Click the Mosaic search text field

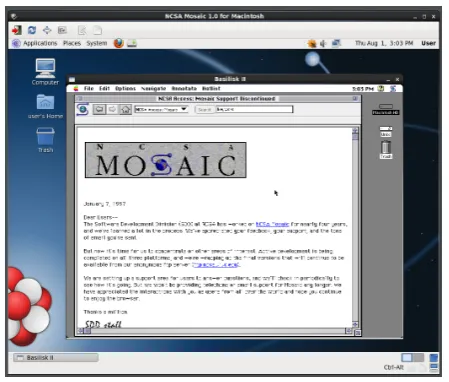(x=254, y=109)
